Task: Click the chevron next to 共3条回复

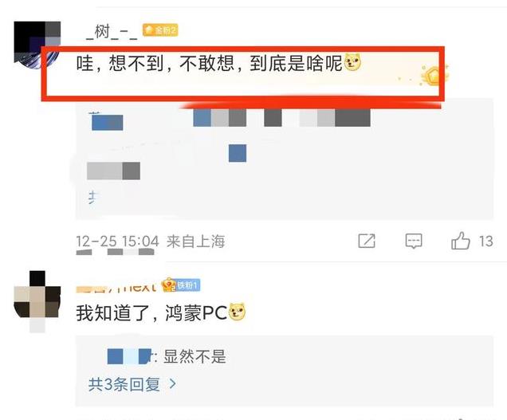Action: click(173, 384)
